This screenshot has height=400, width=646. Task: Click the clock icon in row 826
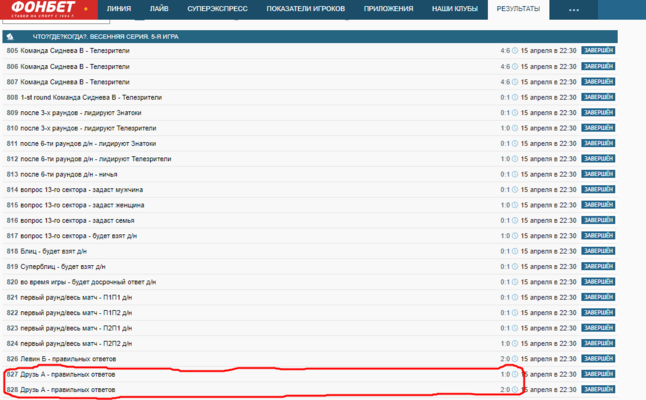(515, 358)
